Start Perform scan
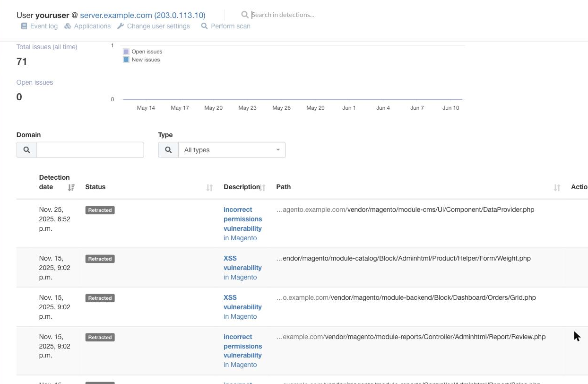The image size is (588, 384). (231, 26)
